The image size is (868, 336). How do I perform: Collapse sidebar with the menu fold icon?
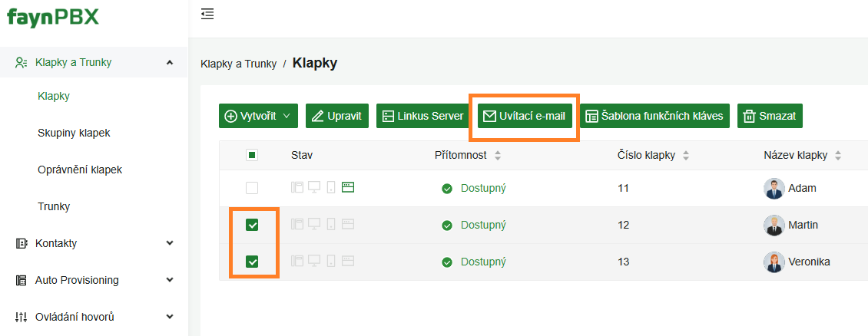tap(207, 14)
